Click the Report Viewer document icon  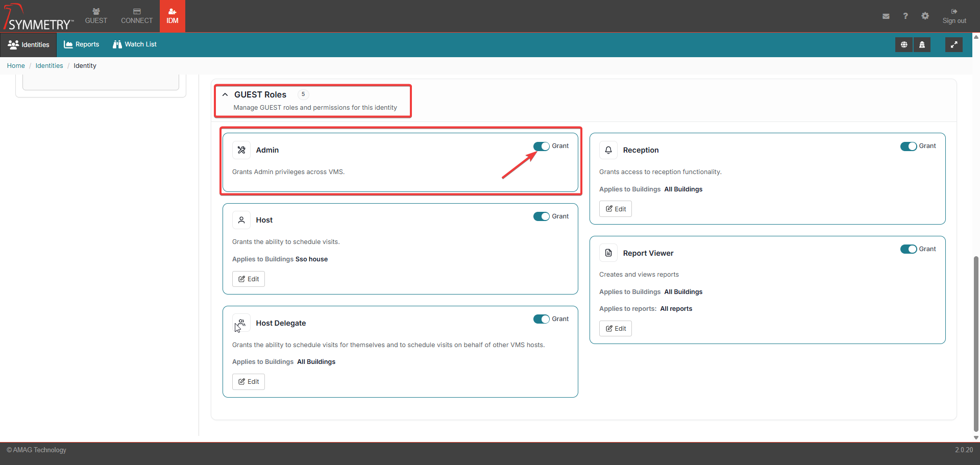click(608, 253)
